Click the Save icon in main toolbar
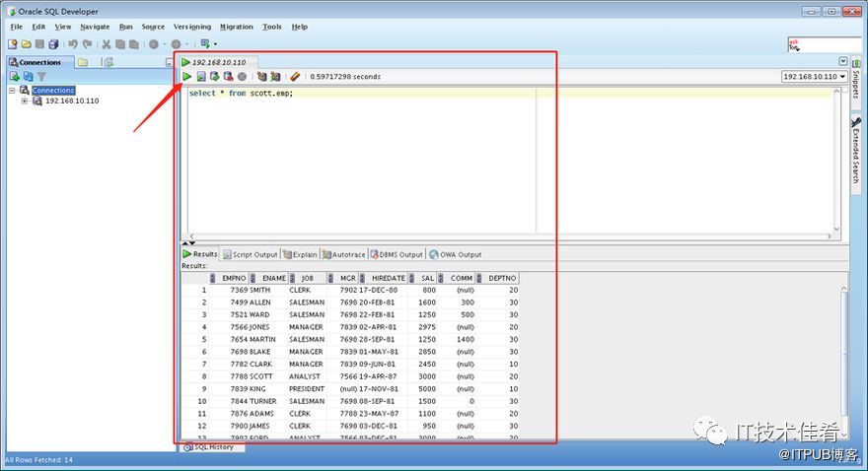The image size is (868, 471). 39,43
